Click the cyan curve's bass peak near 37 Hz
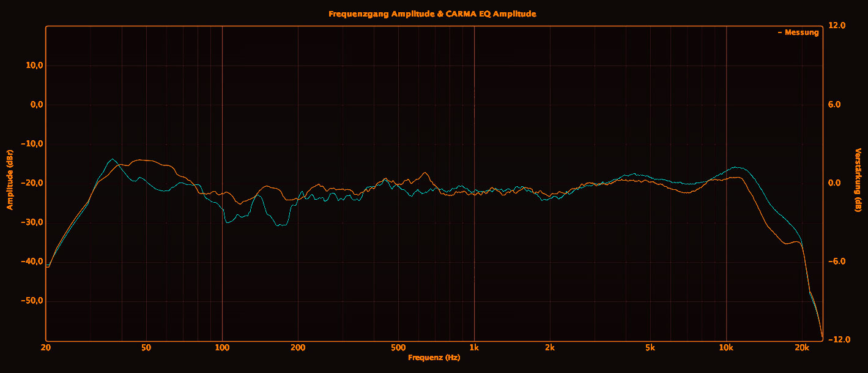 (x=113, y=159)
